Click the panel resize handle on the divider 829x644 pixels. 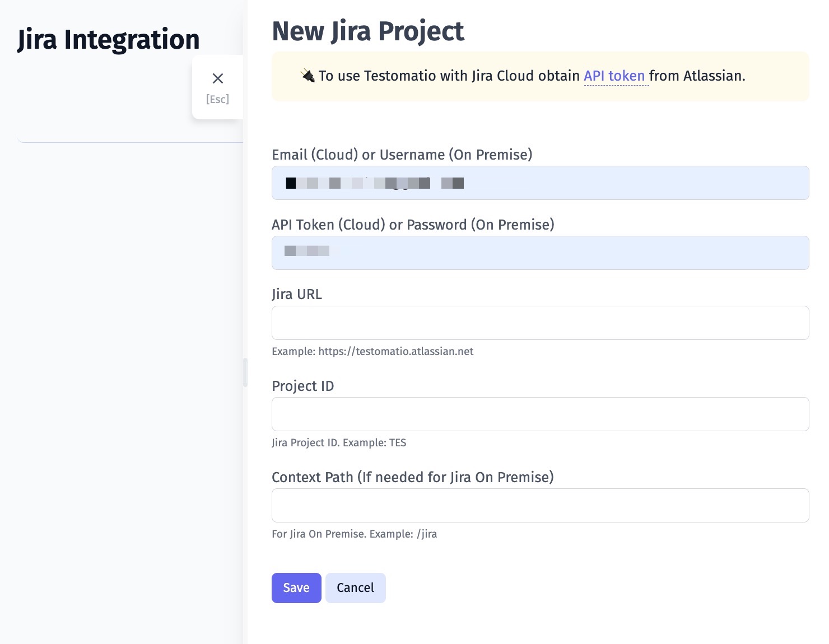point(245,372)
